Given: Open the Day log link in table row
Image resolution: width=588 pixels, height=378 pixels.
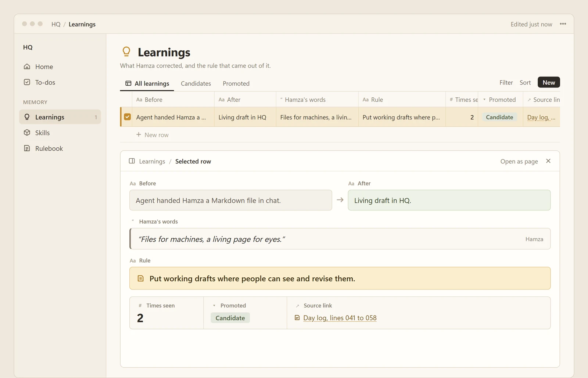Looking at the screenshot, I should pyautogui.click(x=541, y=117).
